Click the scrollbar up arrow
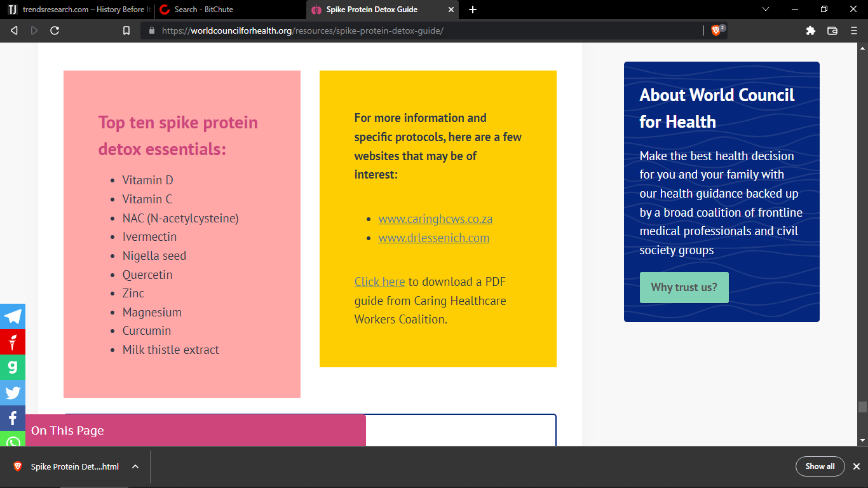 click(862, 48)
